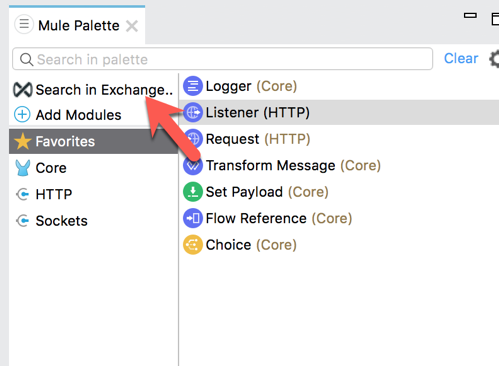Click the Exchange logo icon
499x366 pixels.
22,90
